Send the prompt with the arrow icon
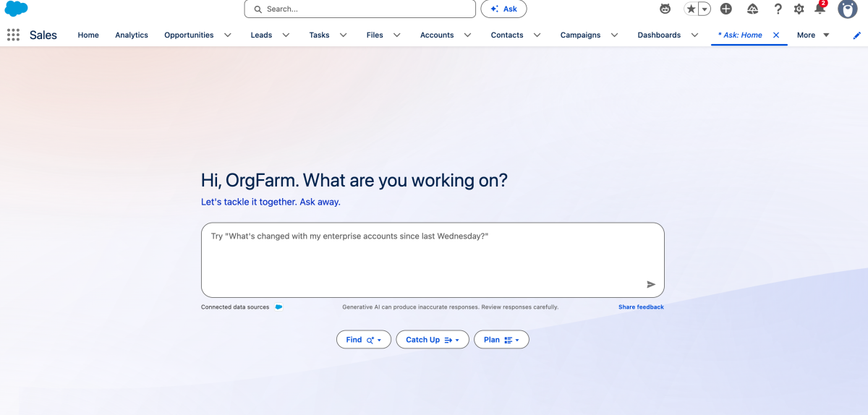 pyautogui.click(x=651, y=284)
